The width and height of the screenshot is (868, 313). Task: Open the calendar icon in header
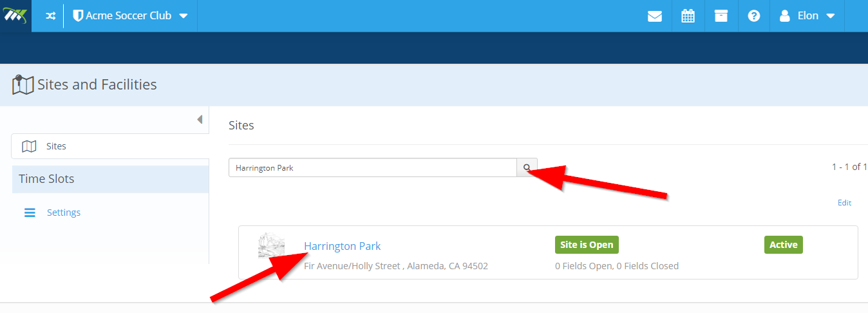click(x=688, y=16)
